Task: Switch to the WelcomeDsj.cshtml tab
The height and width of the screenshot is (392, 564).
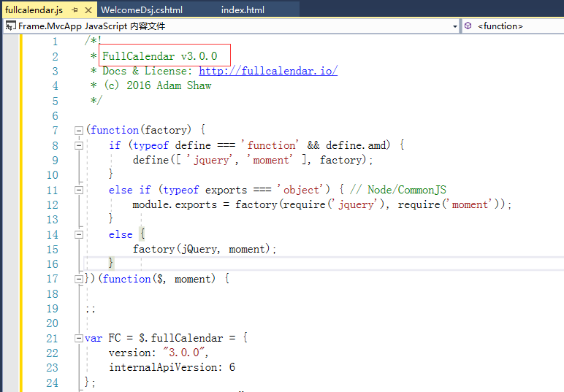Action: tap(142, 10)
